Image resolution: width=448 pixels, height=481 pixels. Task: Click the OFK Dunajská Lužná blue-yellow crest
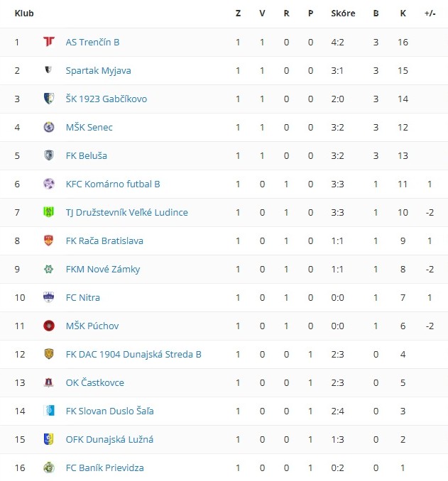49,439
